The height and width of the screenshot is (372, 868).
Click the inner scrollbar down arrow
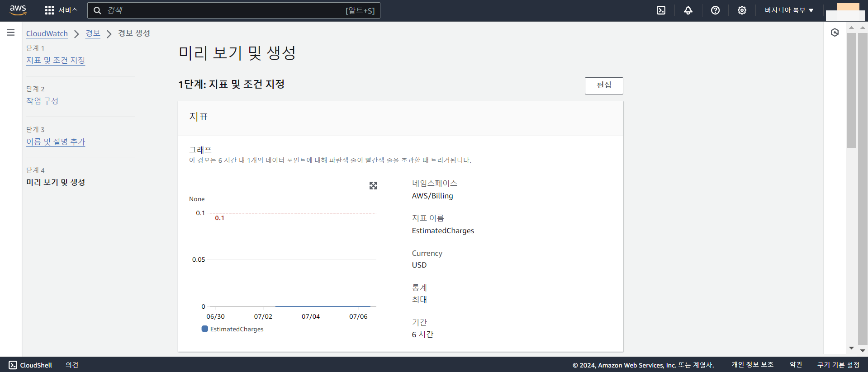click(851, 348)
